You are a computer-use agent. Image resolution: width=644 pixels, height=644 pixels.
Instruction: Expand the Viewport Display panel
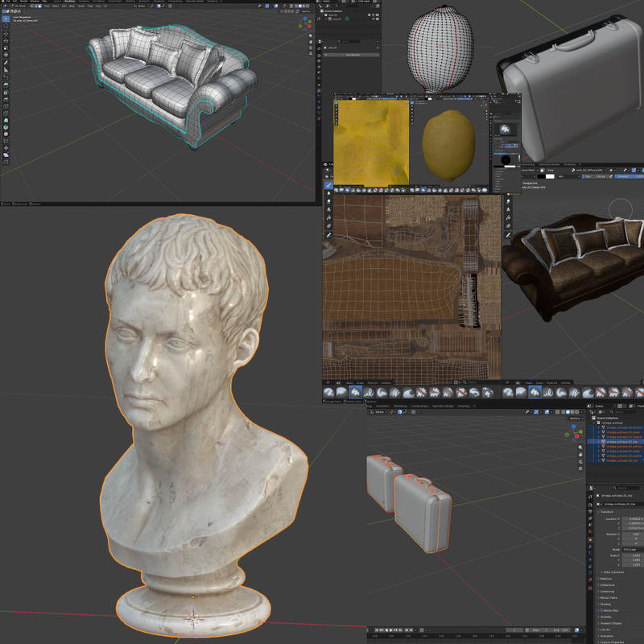[x=610, y=623]
